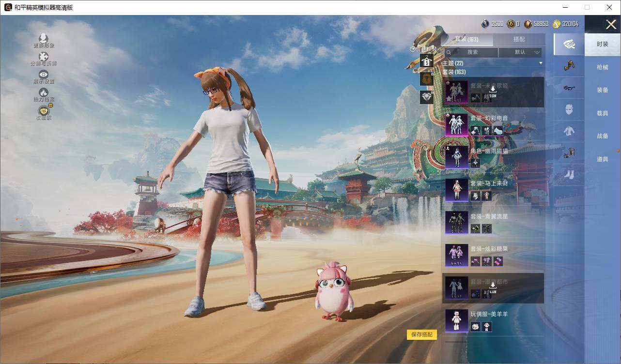The height and width of the screenshot is (364, 621).
Task: Click the currency icon showing 2500
Action: pos(485,24)
